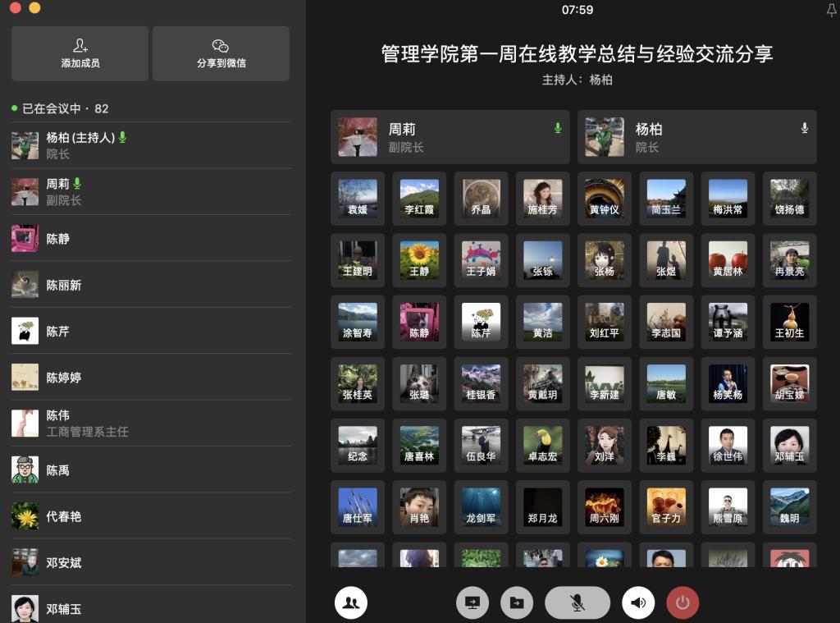
Task: Click the share document folder icon
Action: [517, 603]
